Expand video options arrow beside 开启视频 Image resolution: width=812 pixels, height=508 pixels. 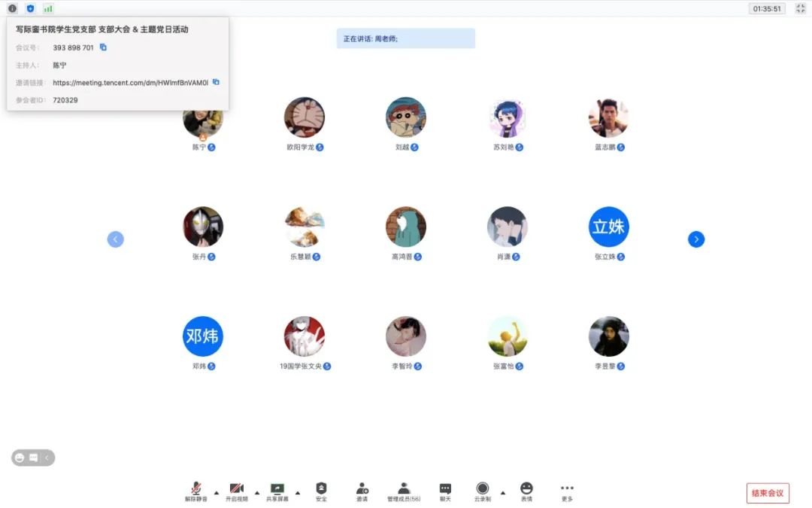click(257, 493)
